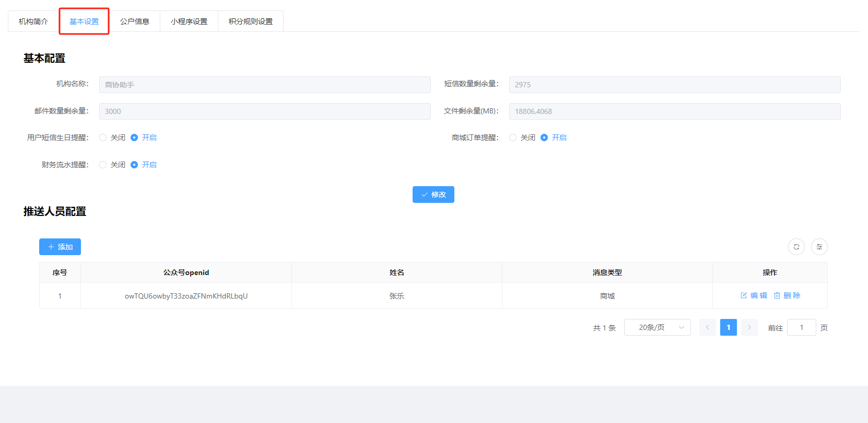The width and height of the screenshot is (868, 423).
Task: Select page 1 in pagination
Action: point(728,327)
